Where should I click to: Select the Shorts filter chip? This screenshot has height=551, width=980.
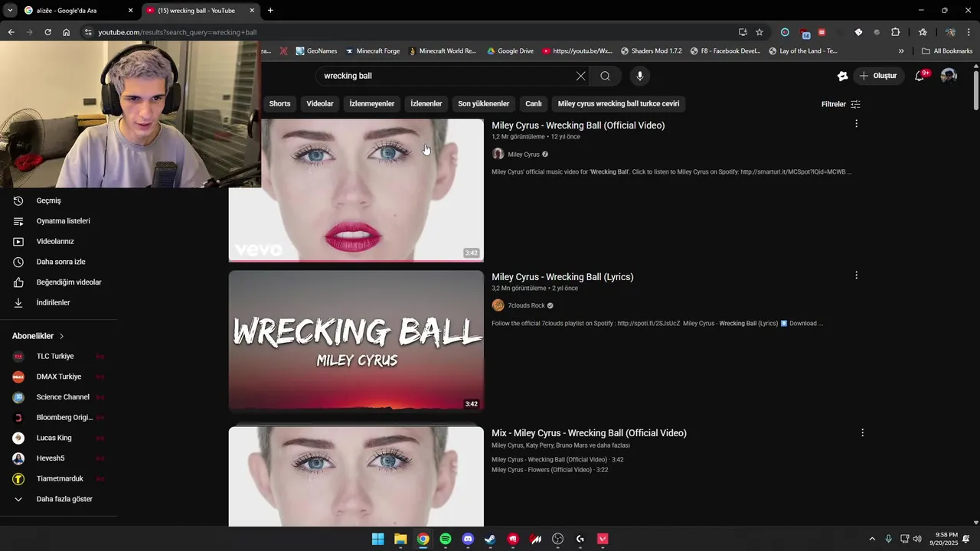coord(279,104)
